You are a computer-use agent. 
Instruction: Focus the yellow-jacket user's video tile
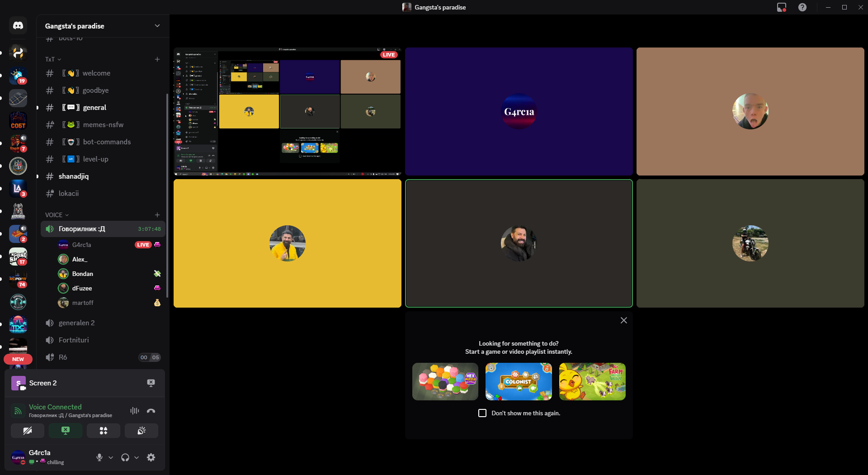[x=288, y=243]
